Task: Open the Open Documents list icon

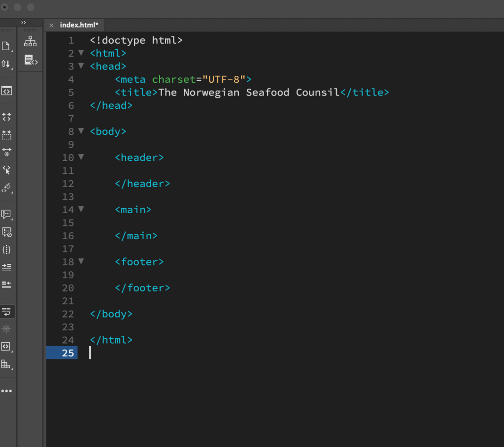Action: [x=6, y=46]
